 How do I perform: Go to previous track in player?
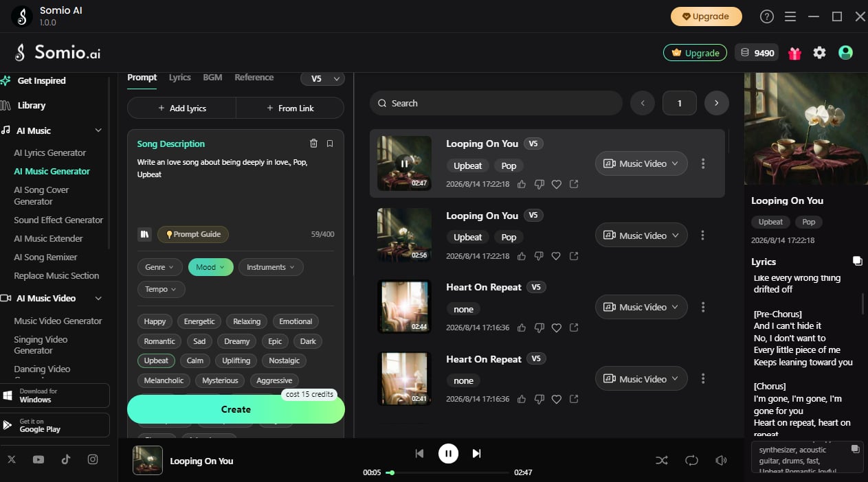click(x=419, y=453)
